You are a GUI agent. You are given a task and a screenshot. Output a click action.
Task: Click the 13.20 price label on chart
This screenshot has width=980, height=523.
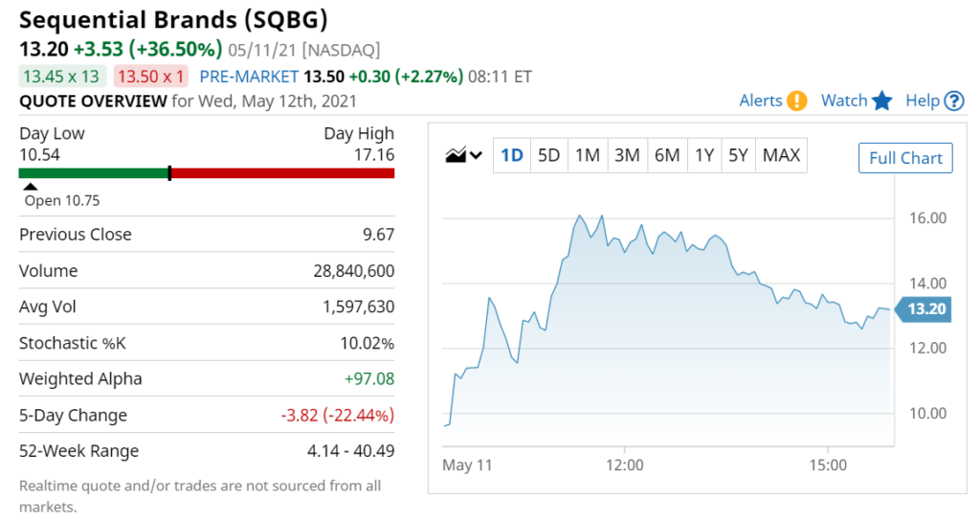pos(924,309)
